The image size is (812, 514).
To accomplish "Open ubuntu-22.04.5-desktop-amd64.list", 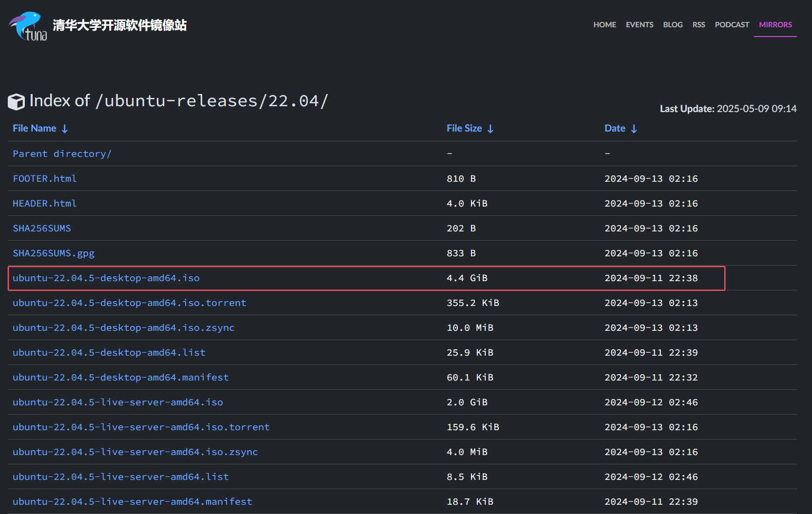I will (x=109, y=353).
